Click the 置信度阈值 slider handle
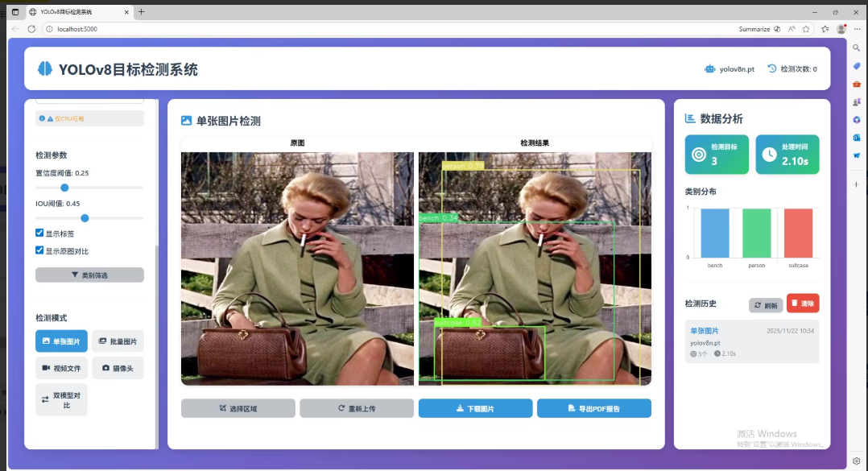The width and height of the screenshot is (868, 471). pos(64,188)
